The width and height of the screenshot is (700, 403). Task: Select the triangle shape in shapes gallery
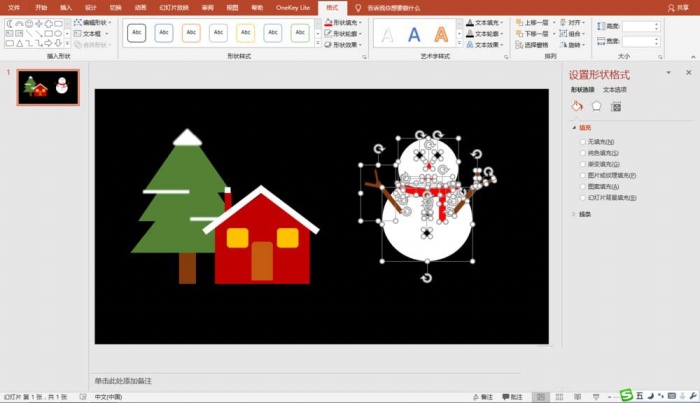[19, 43]
